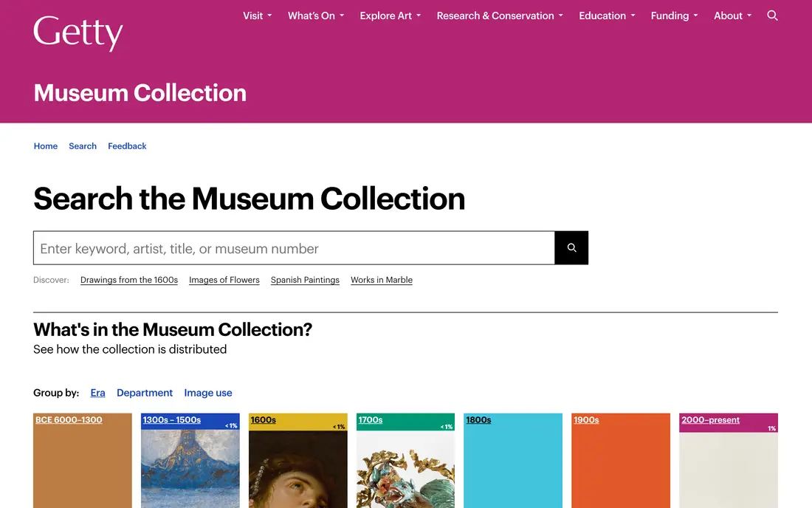Open the Feedback link
Viewport: 812px width, 508px height.
tap(127, 146)
